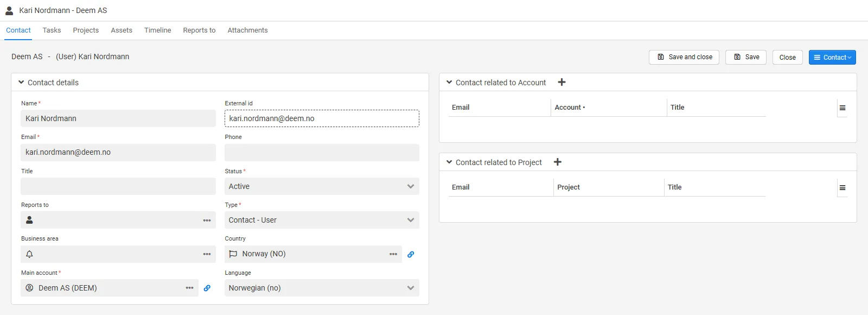This screenshot has width=868, height=315.
Task: Click the Save and close button
Action: (684, 57)
